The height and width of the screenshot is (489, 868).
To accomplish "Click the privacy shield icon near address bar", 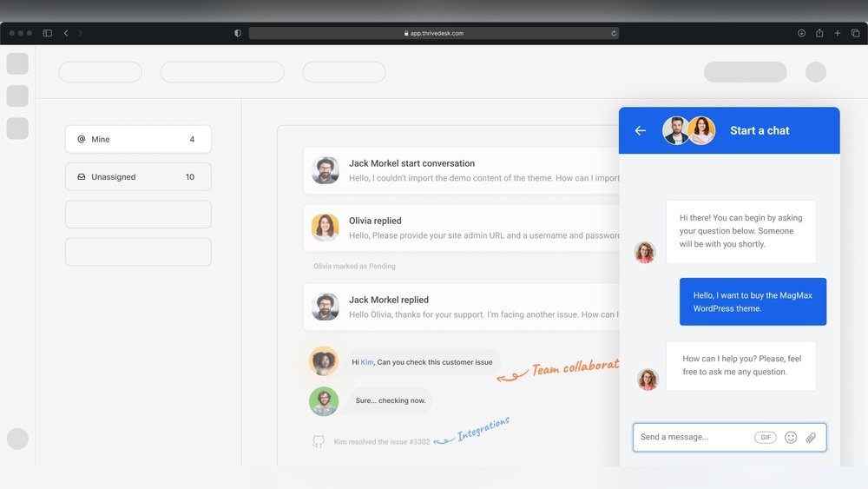I will [x=238, y=33].
